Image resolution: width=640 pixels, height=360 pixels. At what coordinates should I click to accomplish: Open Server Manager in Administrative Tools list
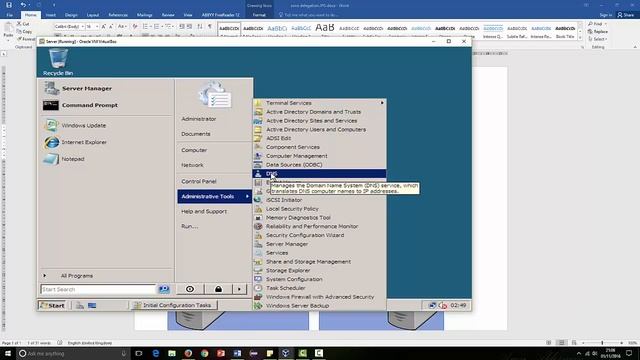[319, 244]
